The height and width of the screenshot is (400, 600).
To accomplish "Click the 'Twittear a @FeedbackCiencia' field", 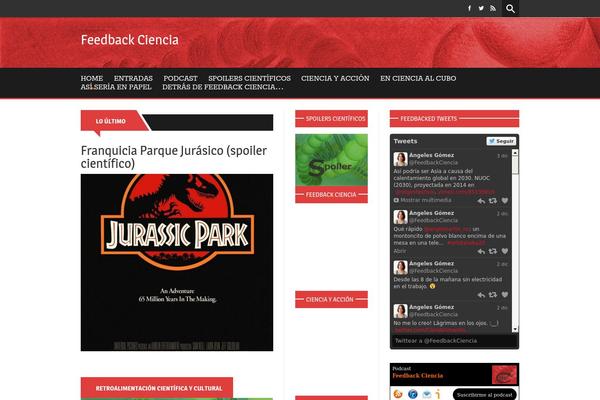I will pyautogui.click(x=454, y=341).
